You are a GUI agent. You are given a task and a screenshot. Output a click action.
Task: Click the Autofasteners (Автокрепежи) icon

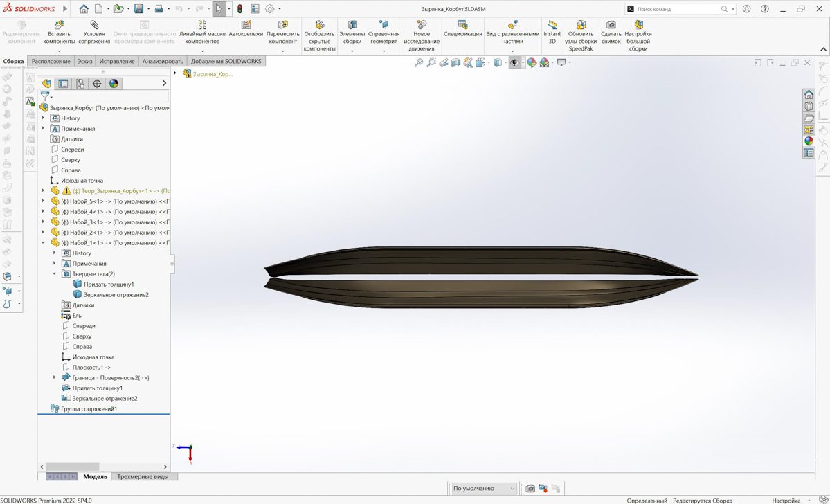(246, 25)
